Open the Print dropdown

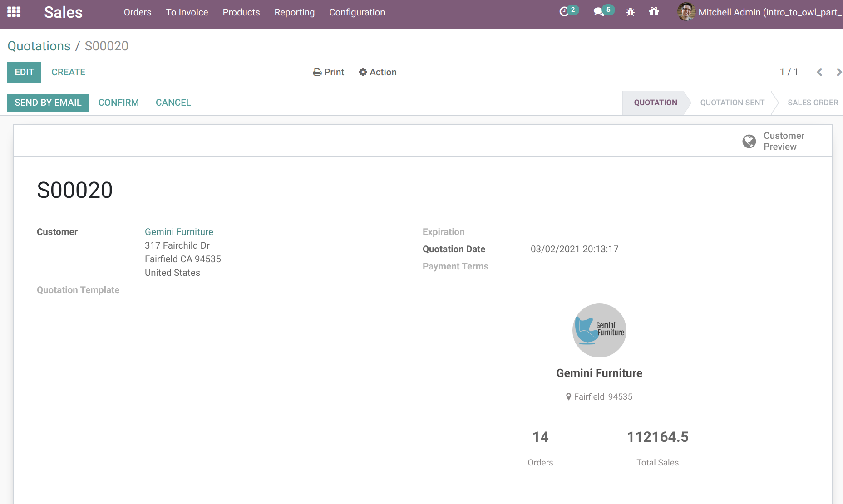[329, 72]
